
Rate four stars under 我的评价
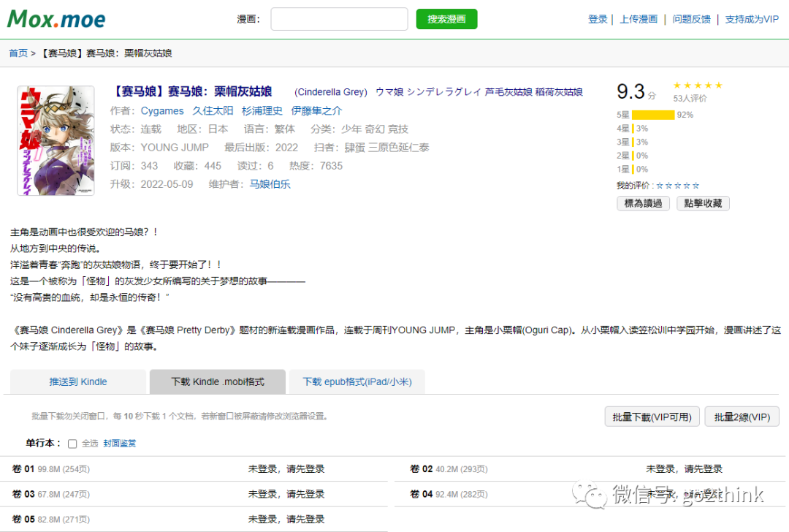click(687, 186)
